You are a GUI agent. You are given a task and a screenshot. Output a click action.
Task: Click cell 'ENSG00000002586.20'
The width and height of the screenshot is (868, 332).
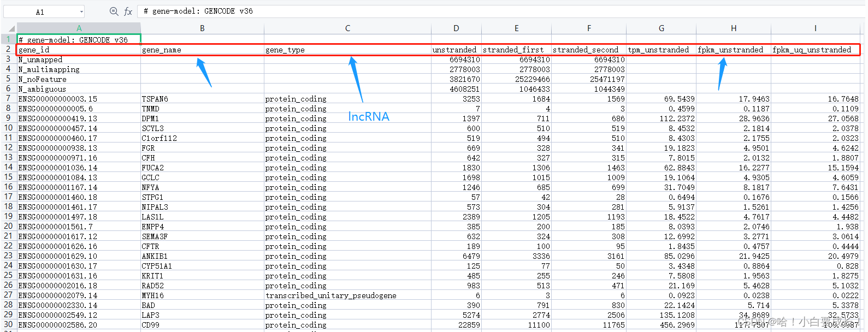click(79, 325)
